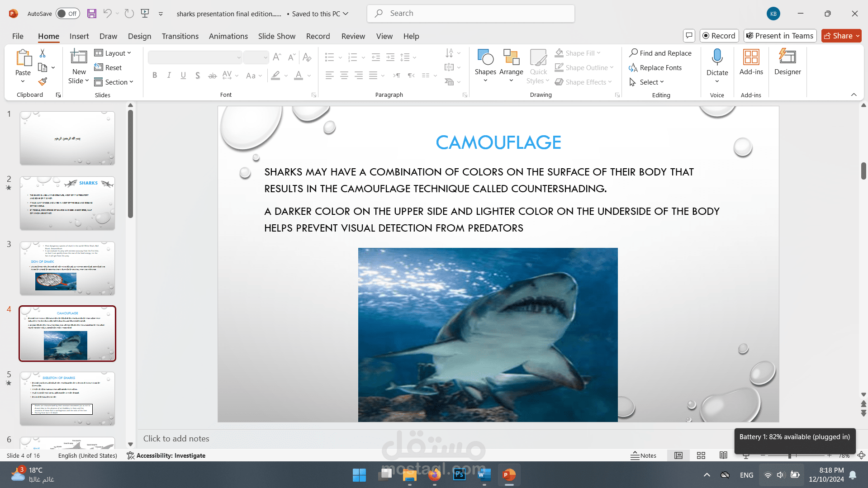
Task: Click Increase List Level indent icon
Action: point(390,57)
